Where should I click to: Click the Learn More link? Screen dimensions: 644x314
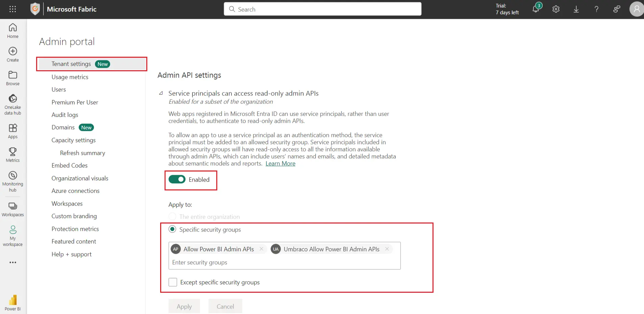[280, 163]
